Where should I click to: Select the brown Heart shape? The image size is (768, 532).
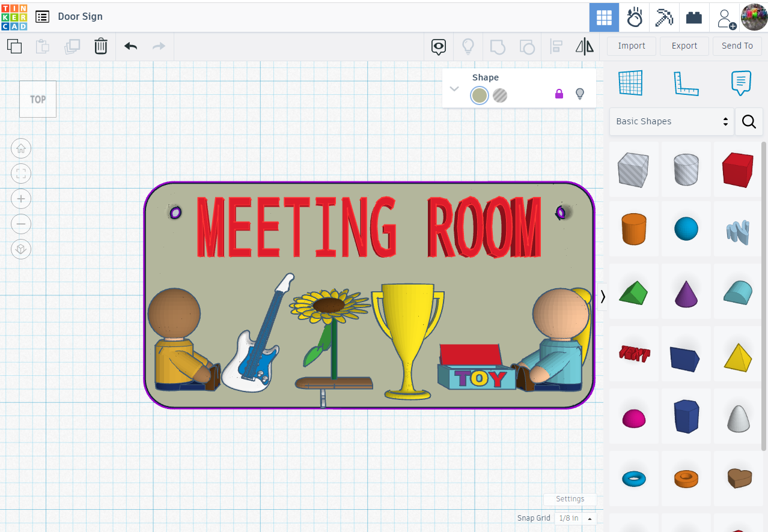coord(738,479)
